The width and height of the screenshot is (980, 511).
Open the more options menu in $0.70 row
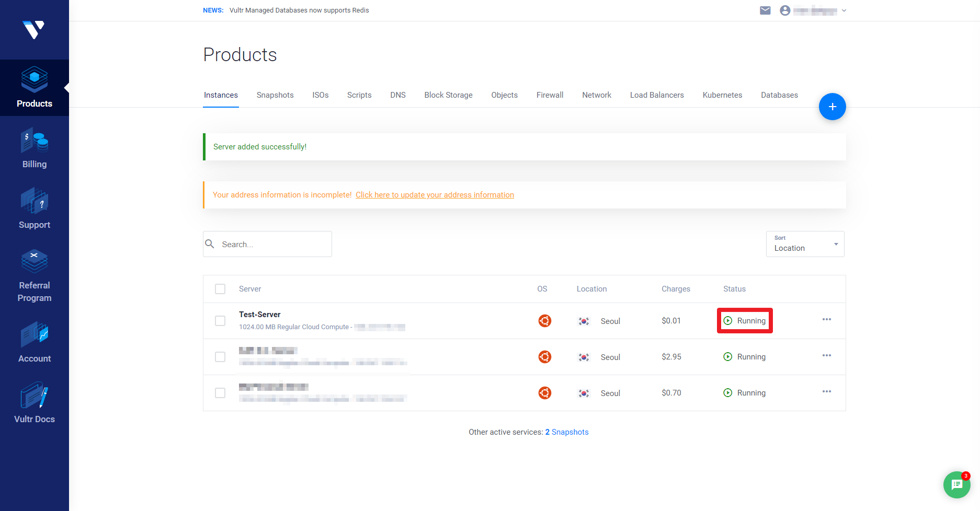(x=827, y=391)
